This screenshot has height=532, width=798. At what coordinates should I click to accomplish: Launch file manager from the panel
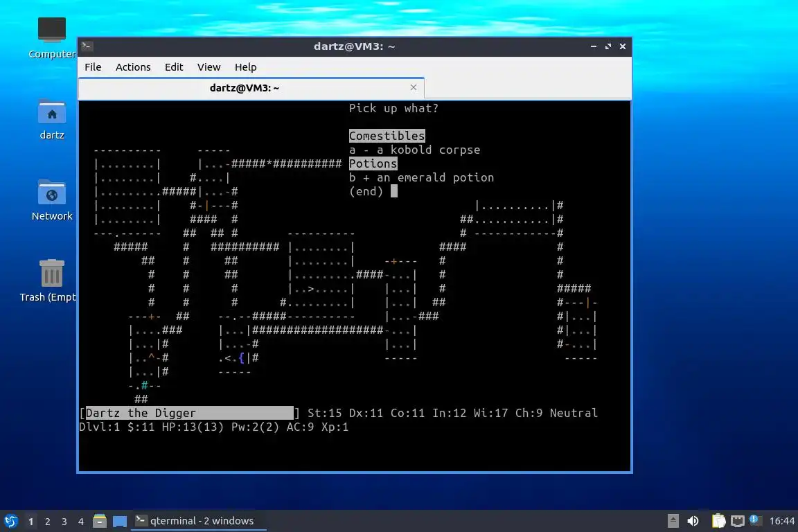click(x=100, y=521)
